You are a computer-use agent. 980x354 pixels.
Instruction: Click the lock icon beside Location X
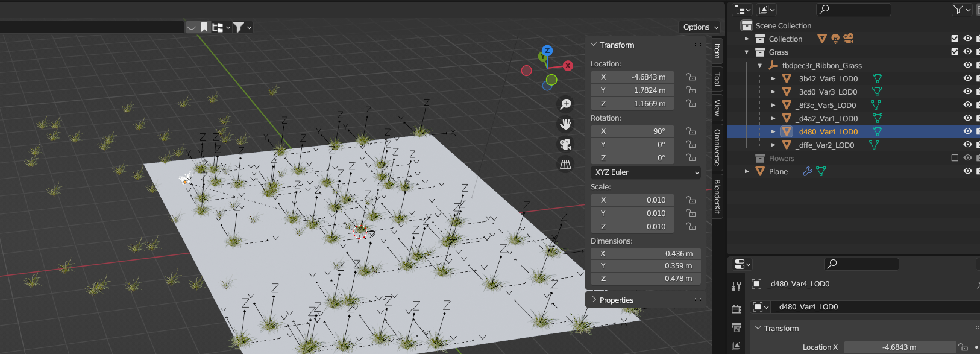click(691, 77)
